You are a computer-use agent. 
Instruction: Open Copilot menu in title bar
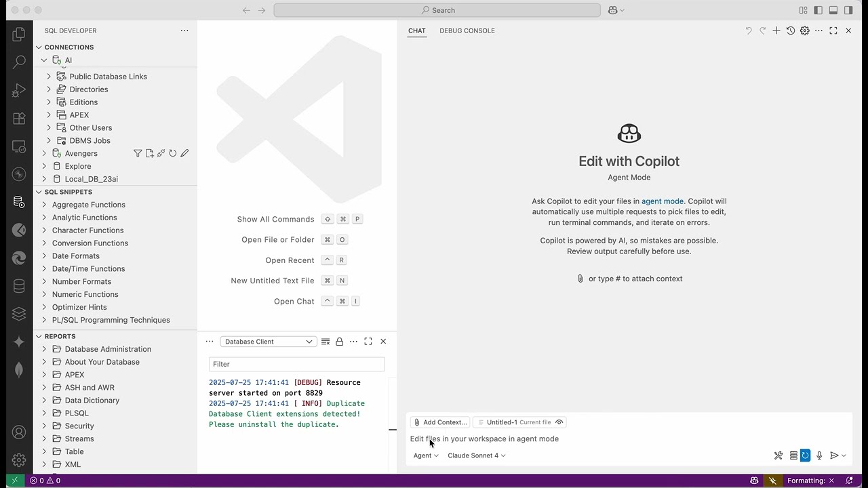(616, 10)
